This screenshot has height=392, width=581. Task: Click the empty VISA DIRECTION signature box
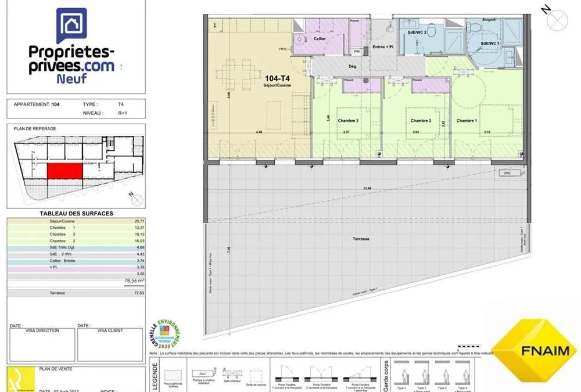tap(42, 344)
